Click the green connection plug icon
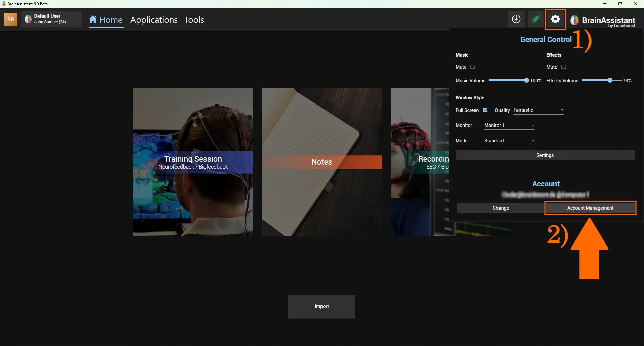 [x=536, y=19]
